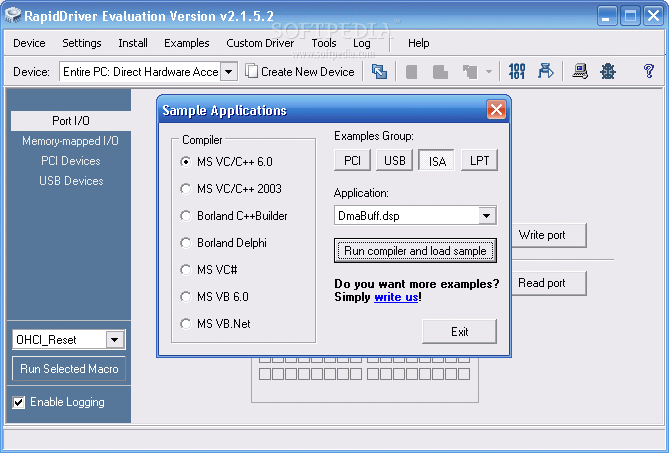Maximize the RapidDriver window

(630, 16)
